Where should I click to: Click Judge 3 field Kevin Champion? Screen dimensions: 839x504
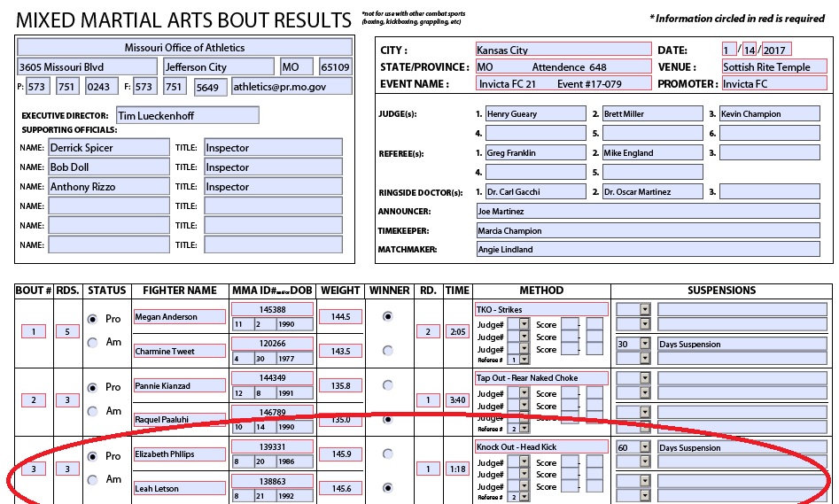pos(769,113)
